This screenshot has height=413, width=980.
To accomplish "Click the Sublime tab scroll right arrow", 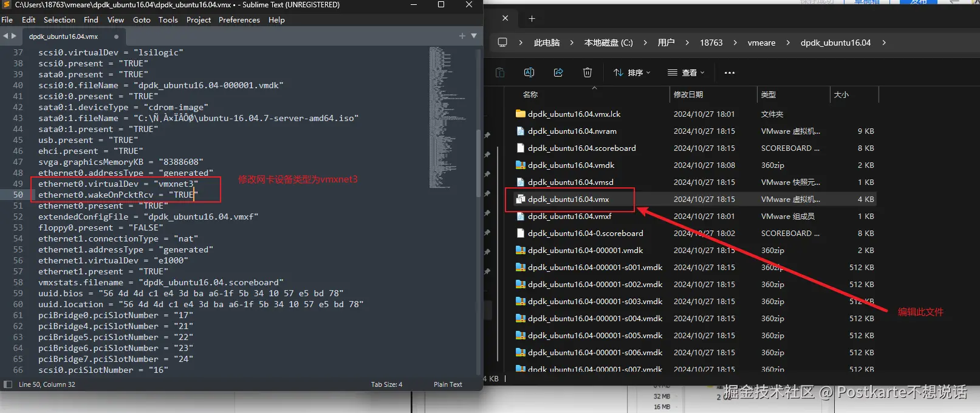I will (x=13, y=36).
